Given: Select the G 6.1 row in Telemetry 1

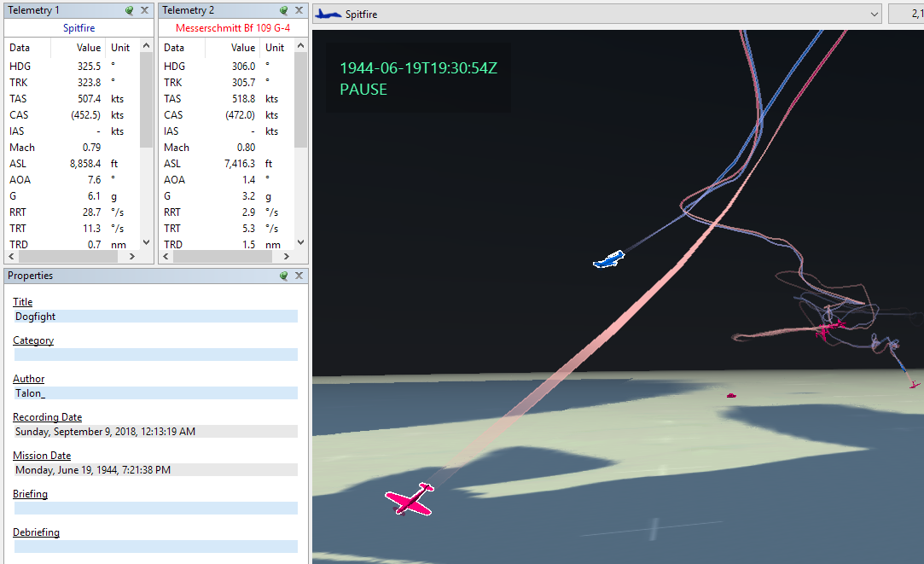Looking at the screenshot, I should tap(73, 196).
